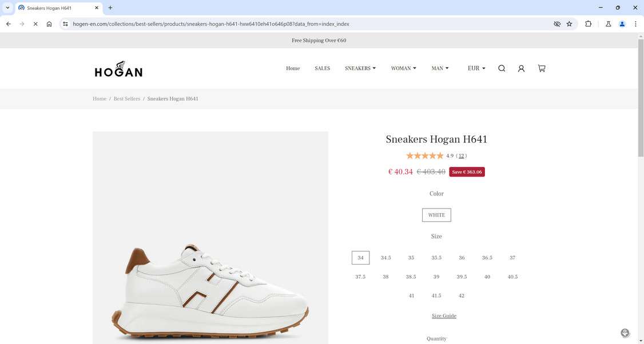644x344 pixels.
Task: Go to Home in navigation menu
Action: [x=293, y=69]
